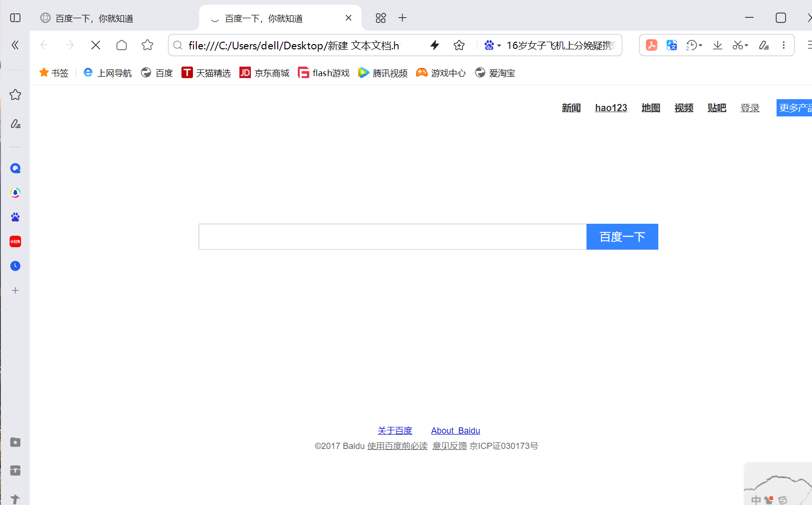
Task: Open the 地图 link
Action: 651,108
